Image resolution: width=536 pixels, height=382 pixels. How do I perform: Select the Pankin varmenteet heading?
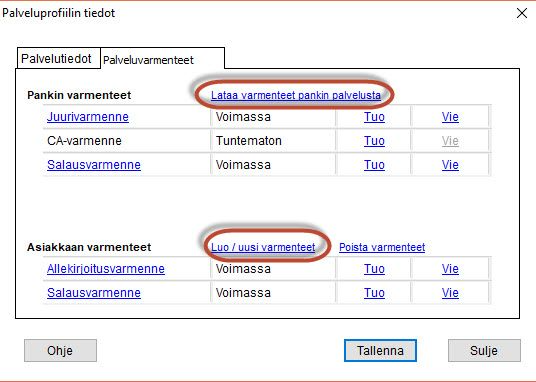[x=79, y=95]
